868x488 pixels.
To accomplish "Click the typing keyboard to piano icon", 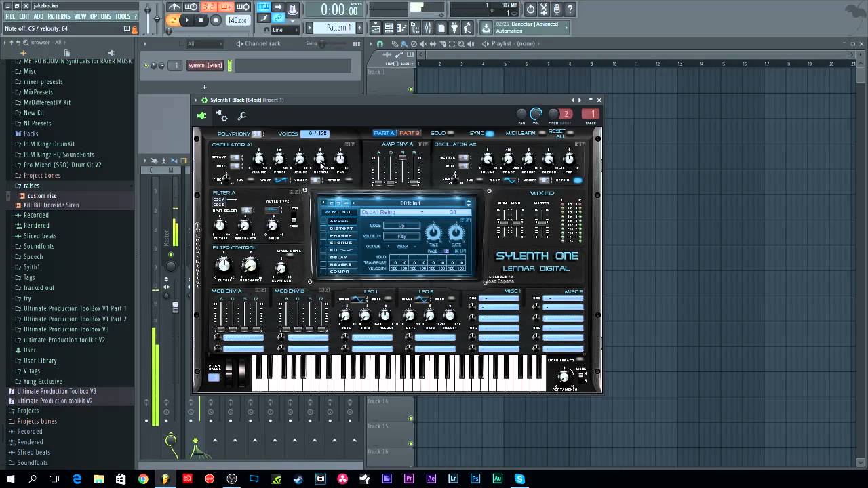I will coord(264,7).
